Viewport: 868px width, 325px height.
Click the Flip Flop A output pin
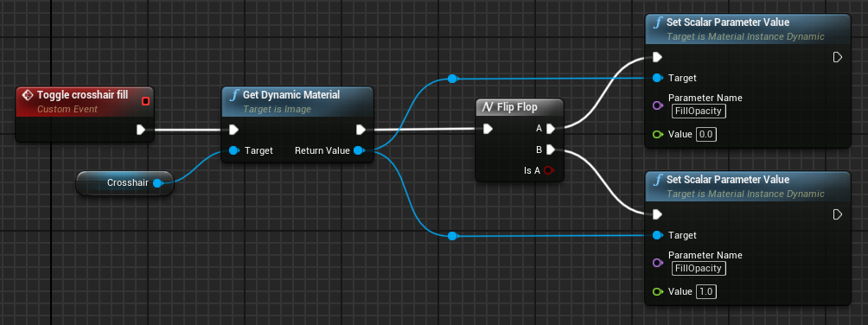click(x=550, y=129)
